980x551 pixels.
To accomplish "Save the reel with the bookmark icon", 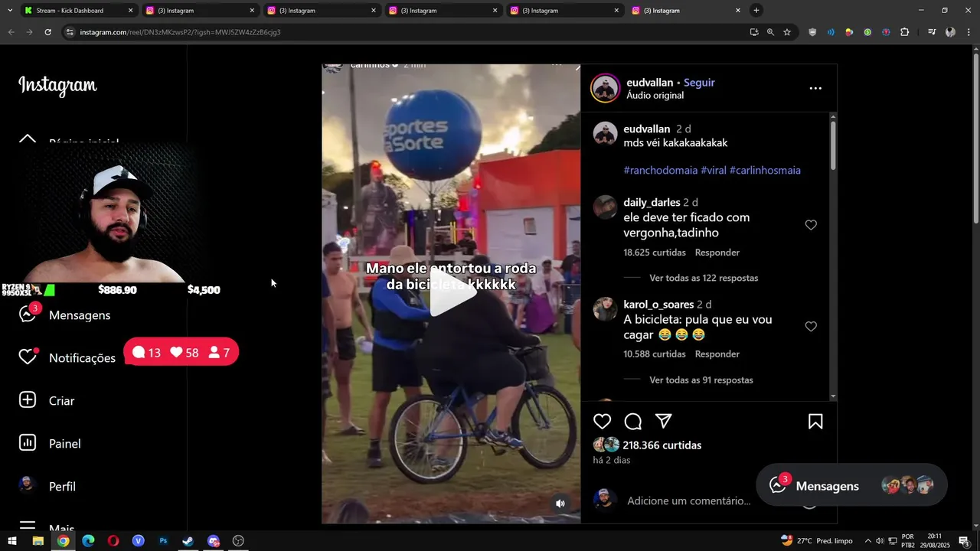I will [815, 422].
